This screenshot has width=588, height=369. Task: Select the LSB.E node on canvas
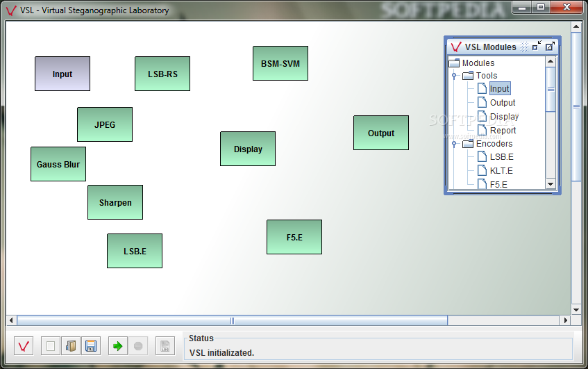click(135, 251)
